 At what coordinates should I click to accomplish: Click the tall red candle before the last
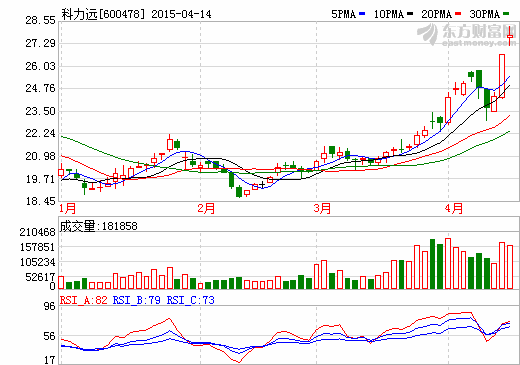(502, 76)
